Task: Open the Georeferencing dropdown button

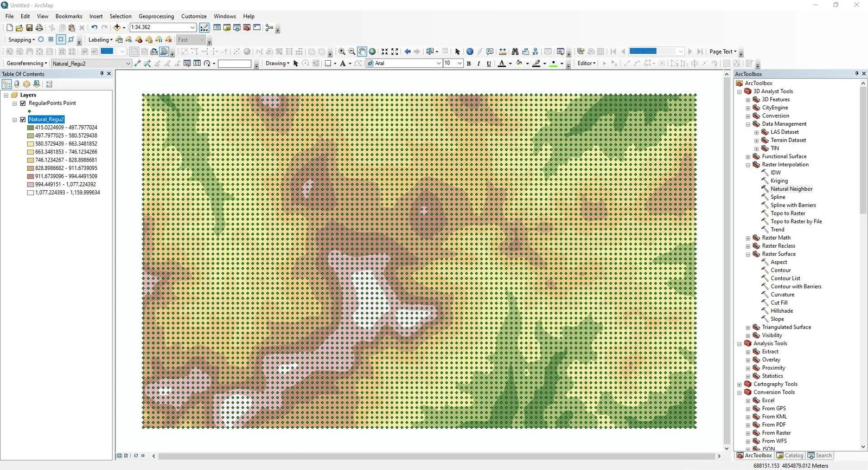Action: click(27, 63)
